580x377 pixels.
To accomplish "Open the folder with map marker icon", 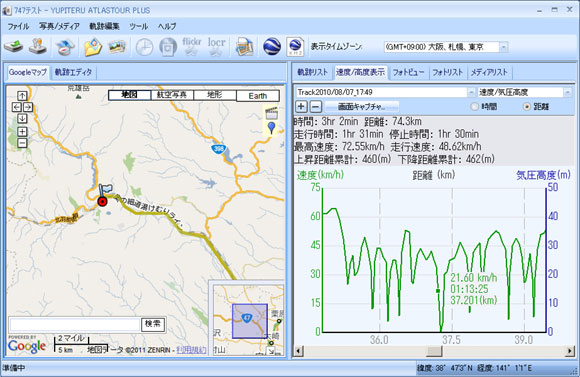I will (93, 47).
